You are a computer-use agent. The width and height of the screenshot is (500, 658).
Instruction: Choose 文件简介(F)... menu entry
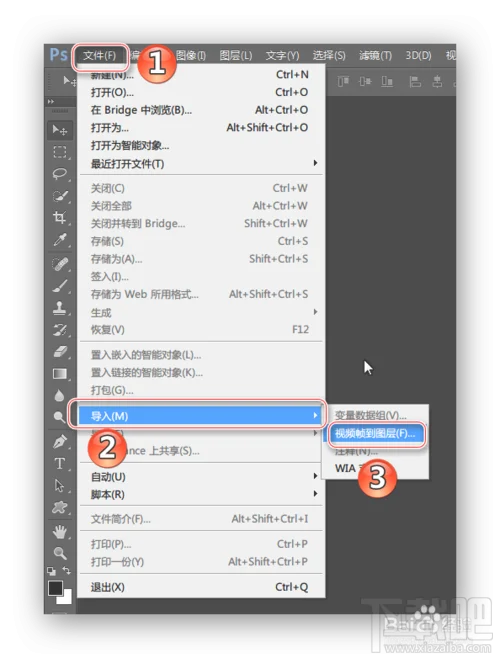(200, 519)
